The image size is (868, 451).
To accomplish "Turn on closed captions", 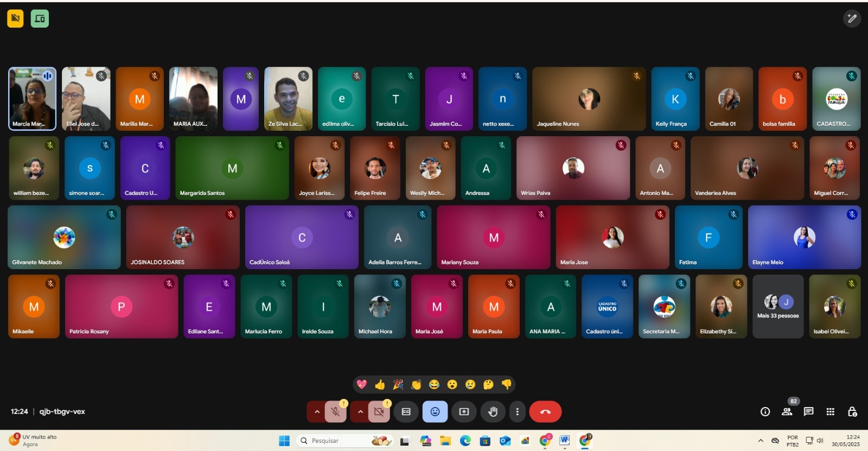I will pyautogui.click(x=406, y=412).
